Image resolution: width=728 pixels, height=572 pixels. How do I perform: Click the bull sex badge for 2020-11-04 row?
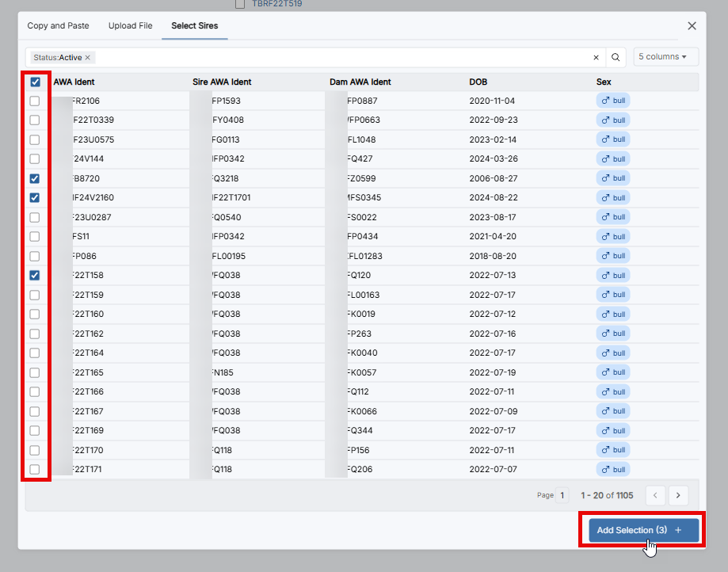(x=612, y=101)
